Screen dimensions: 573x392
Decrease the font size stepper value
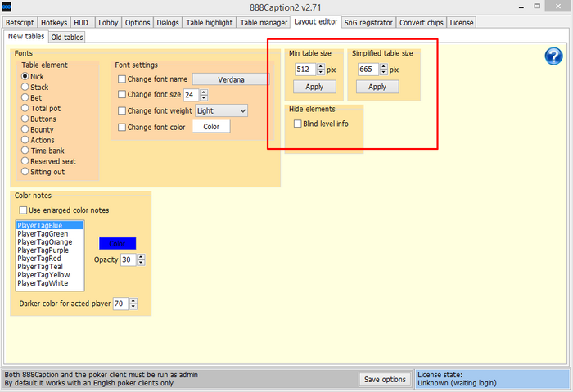[x=204, y=98]
